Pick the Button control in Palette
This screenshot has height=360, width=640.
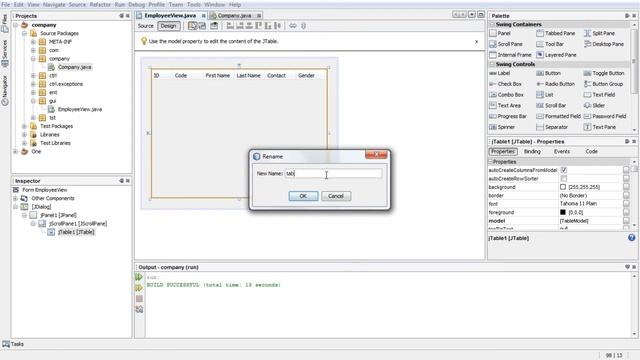[549, 73]
